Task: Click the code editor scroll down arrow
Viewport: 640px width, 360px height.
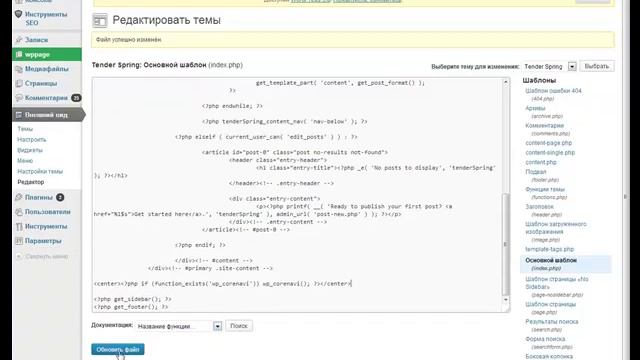Action: 506,300
